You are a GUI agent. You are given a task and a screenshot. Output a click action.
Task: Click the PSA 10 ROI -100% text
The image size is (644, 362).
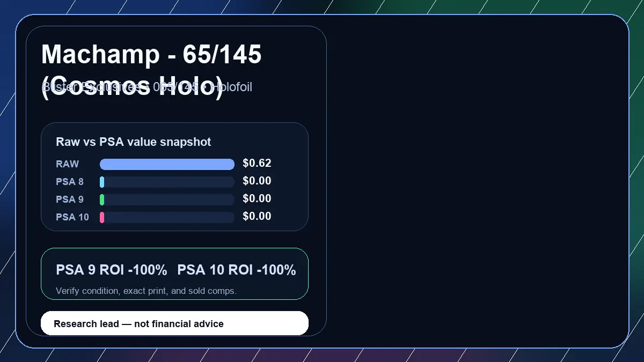click(237, 270)
